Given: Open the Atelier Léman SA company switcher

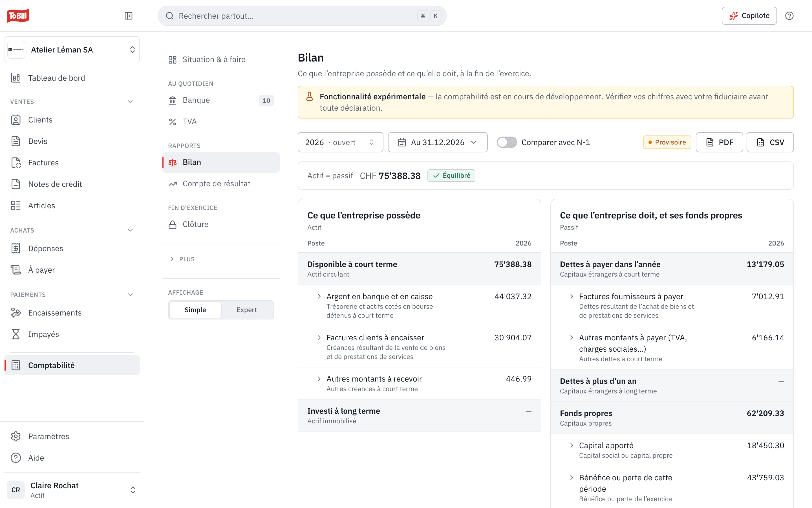Looking at the screenshot, I should coord(72,50).
